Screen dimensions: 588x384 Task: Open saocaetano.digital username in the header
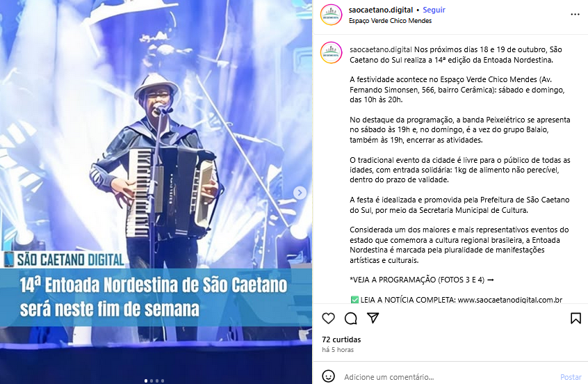pos(381,10)
